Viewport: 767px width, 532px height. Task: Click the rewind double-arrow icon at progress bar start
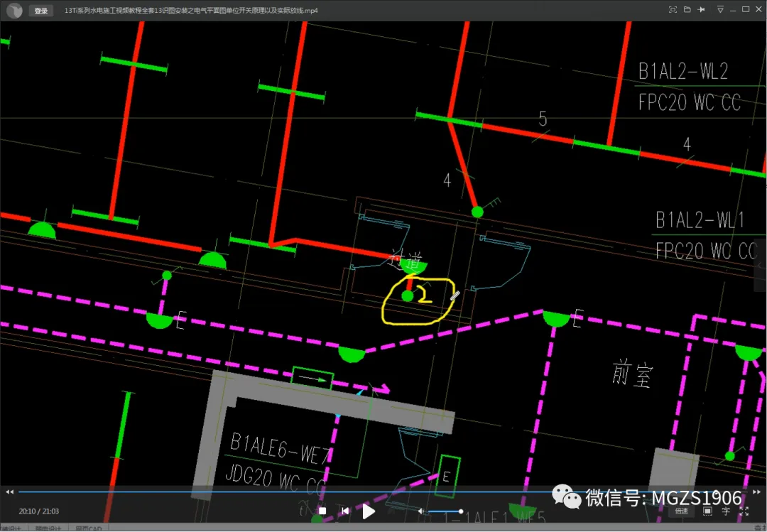pyautogui.click(x=9, y=492)
